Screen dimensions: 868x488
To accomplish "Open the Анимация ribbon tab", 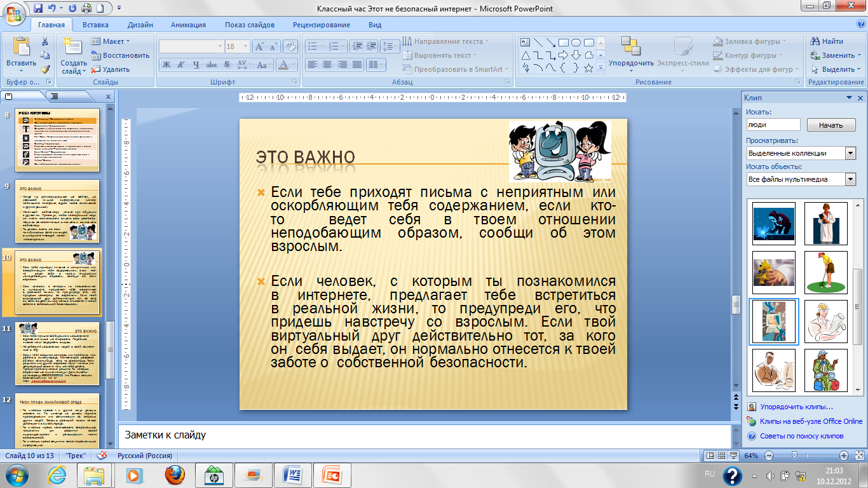I will [188, 25].
